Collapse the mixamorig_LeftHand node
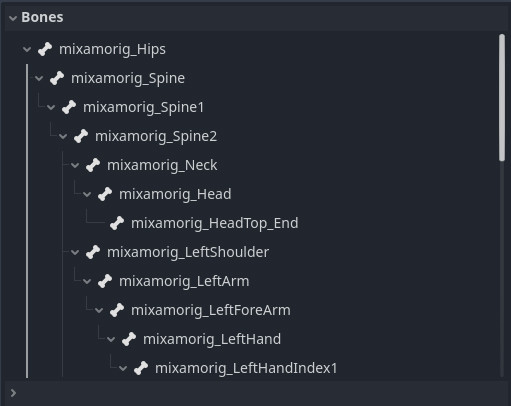Screen dimensions: 511x406 (111, 339)
